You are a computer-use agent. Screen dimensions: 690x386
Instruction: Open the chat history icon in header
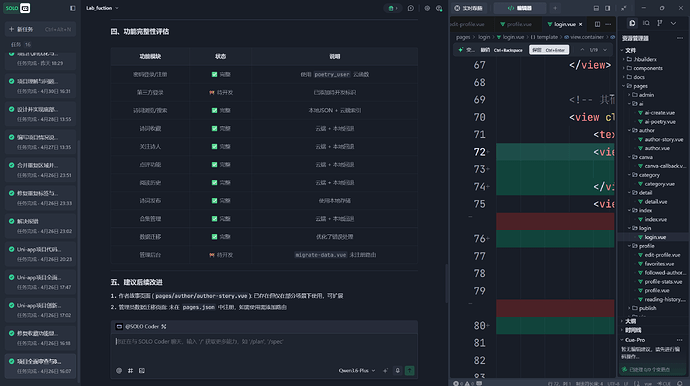coord(411,8)
